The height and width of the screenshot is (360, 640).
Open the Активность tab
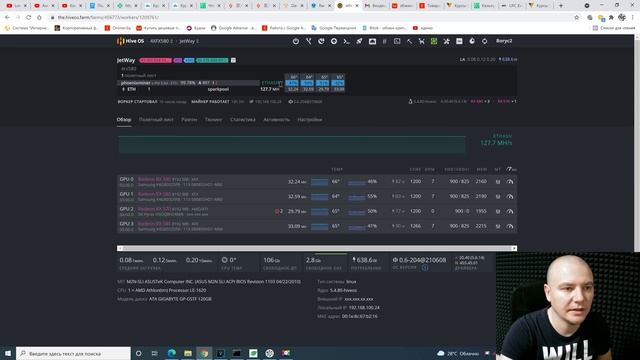tap(277, 120)
